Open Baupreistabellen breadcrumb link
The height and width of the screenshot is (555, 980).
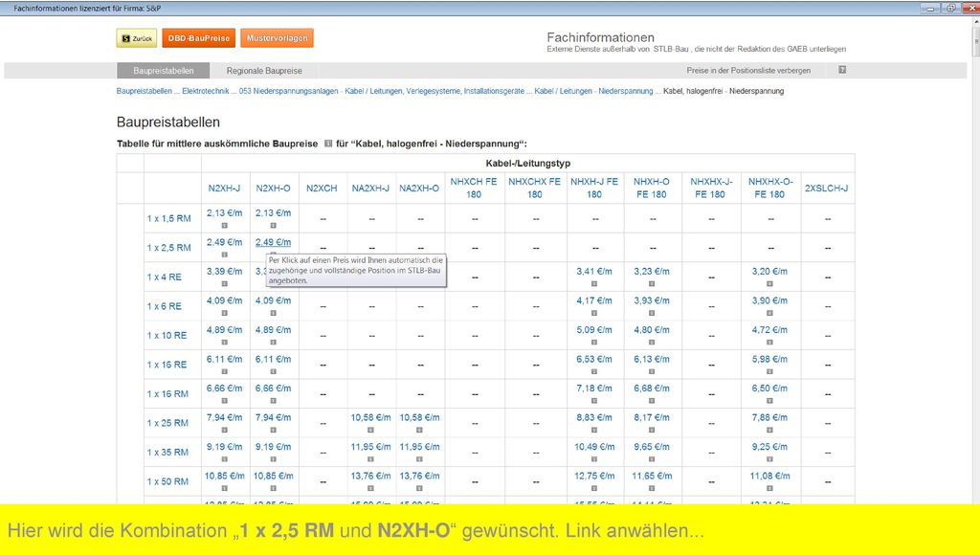(144, 91)
